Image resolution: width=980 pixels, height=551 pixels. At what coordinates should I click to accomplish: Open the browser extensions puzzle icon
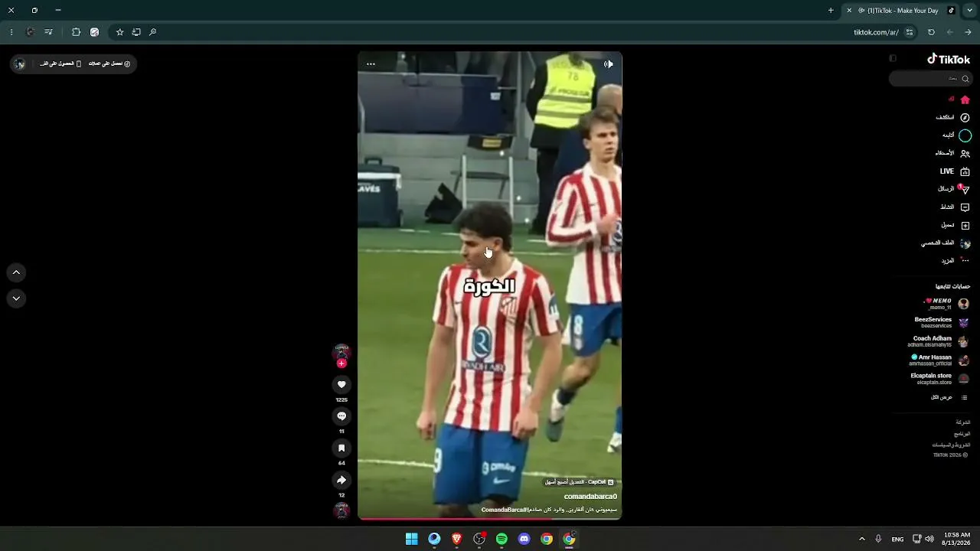pos(76,32)
